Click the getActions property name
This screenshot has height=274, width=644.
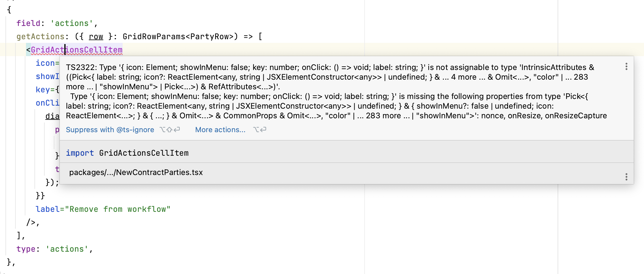point(41,37)
